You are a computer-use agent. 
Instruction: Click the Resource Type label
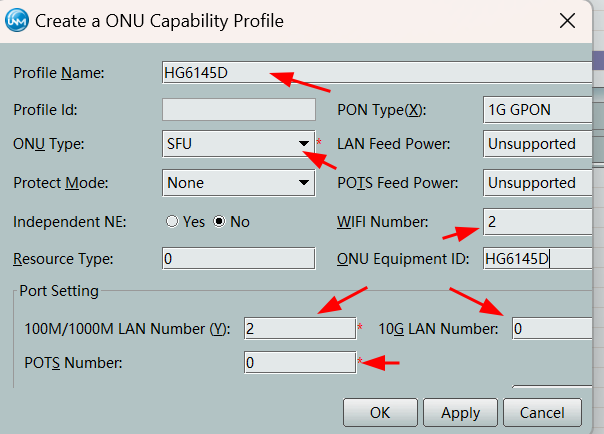(63, 259)
